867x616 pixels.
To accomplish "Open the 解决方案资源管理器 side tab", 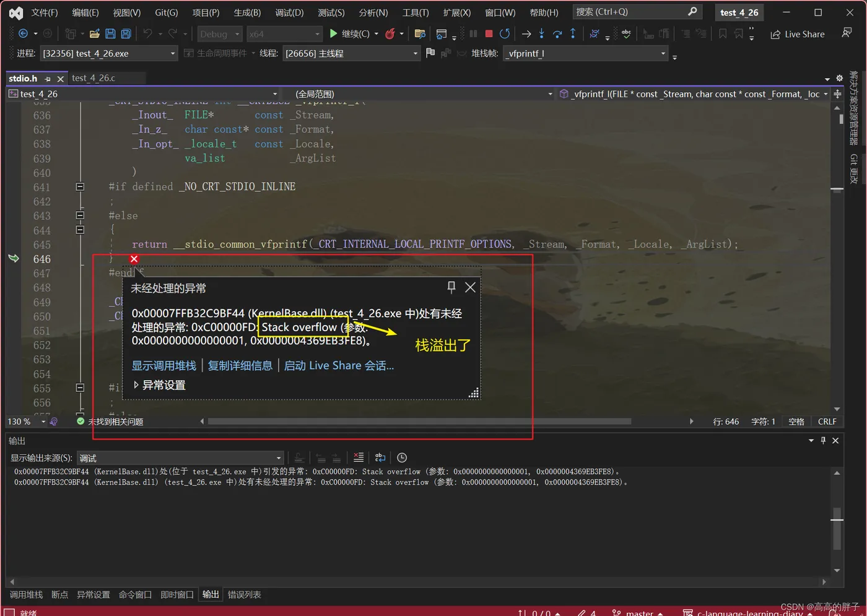I will pyautogui.click(x=854, y=108).
